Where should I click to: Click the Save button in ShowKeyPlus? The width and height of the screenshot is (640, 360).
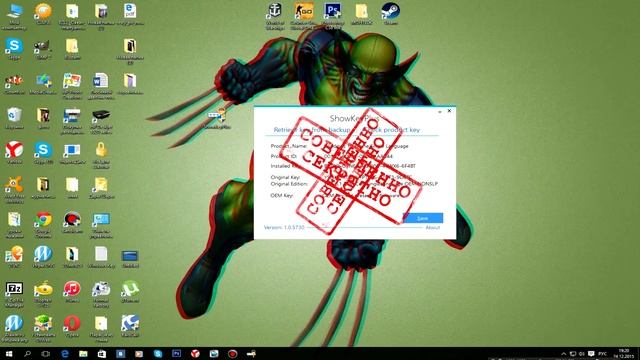[x=422, y=218]
